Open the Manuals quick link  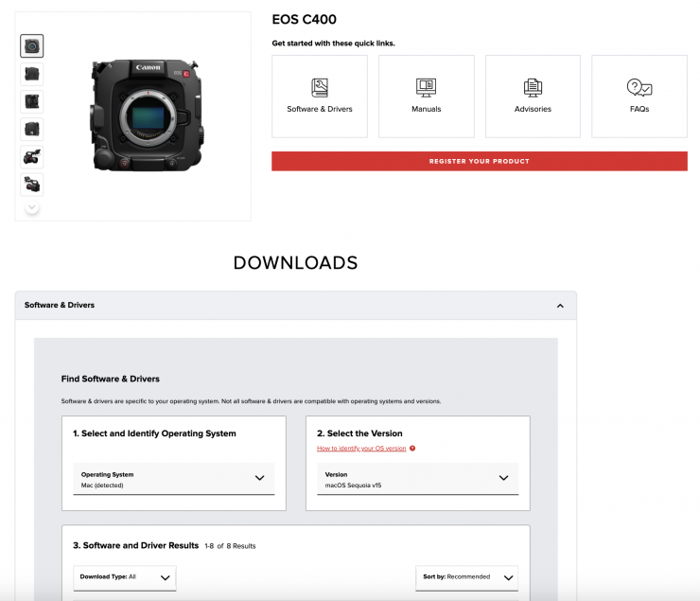click(x=426, y=96)
